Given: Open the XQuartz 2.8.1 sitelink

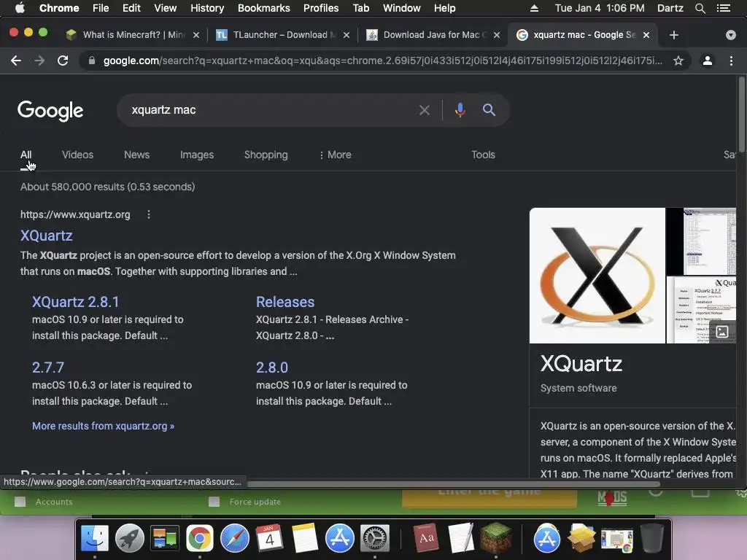Looking at the screenshot, I should tap(75, 302).
